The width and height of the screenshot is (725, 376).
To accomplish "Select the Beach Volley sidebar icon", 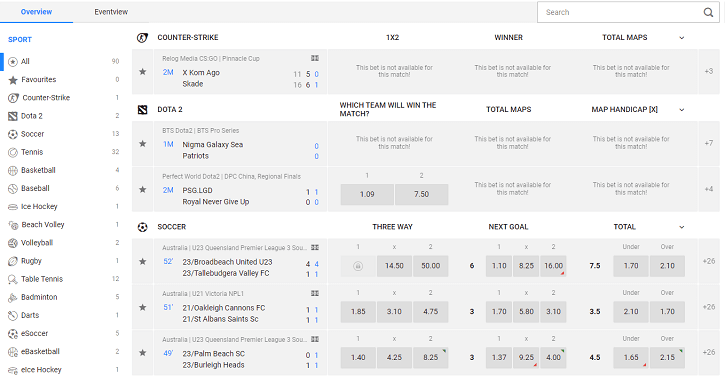I will point(13,225).
